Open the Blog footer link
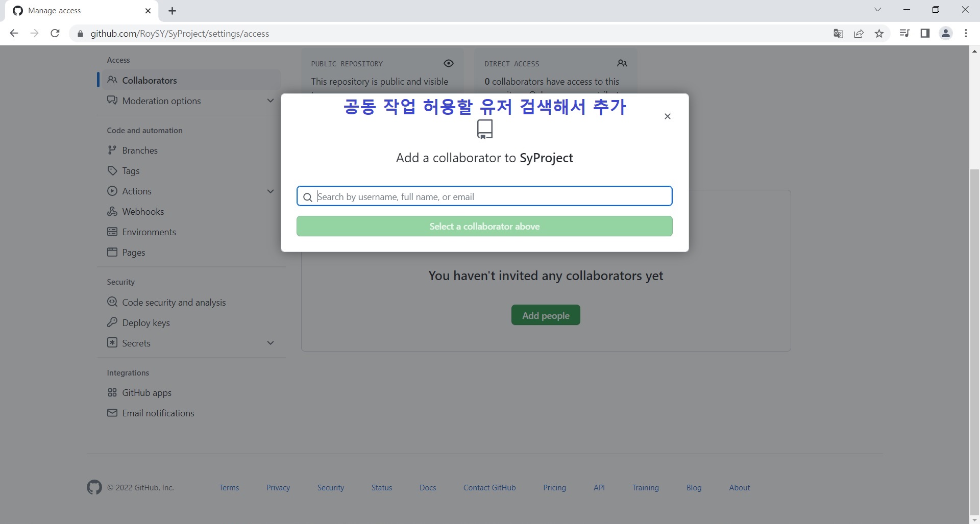Image resolution: width=980 pixels, height=524 pixels. [x=694, y=488]
